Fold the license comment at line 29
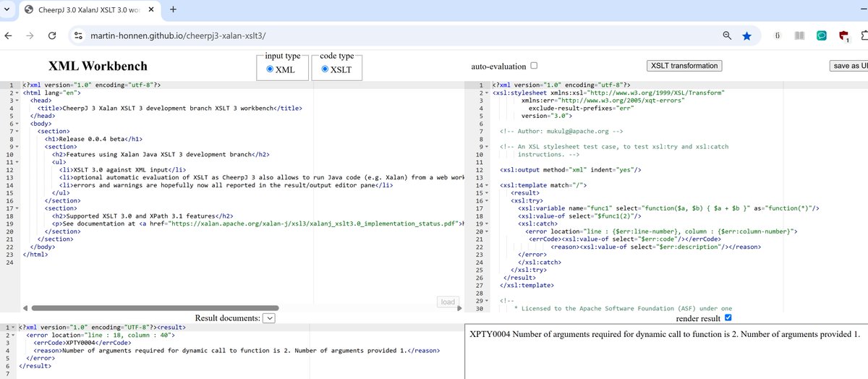The image size is (868, 379). click(x=487, y=300)
